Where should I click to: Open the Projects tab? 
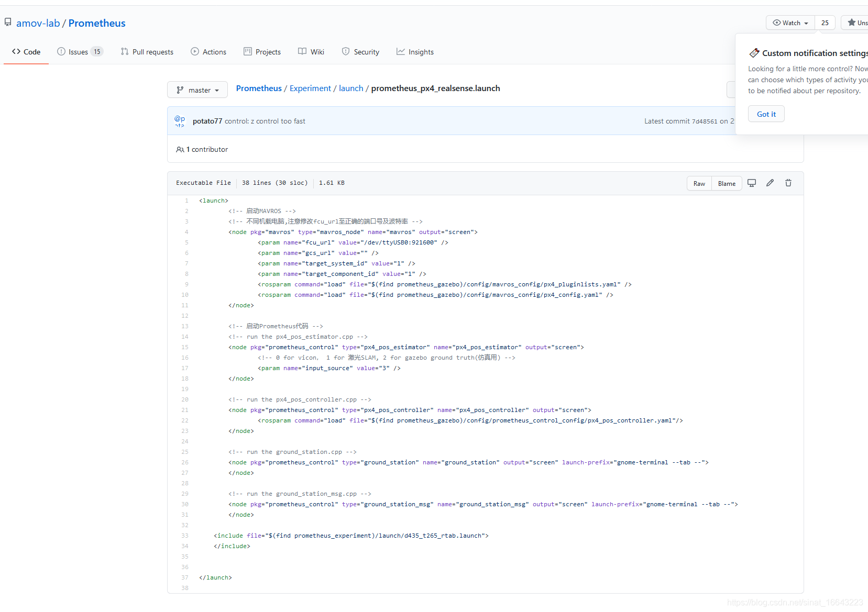(262, 52)
